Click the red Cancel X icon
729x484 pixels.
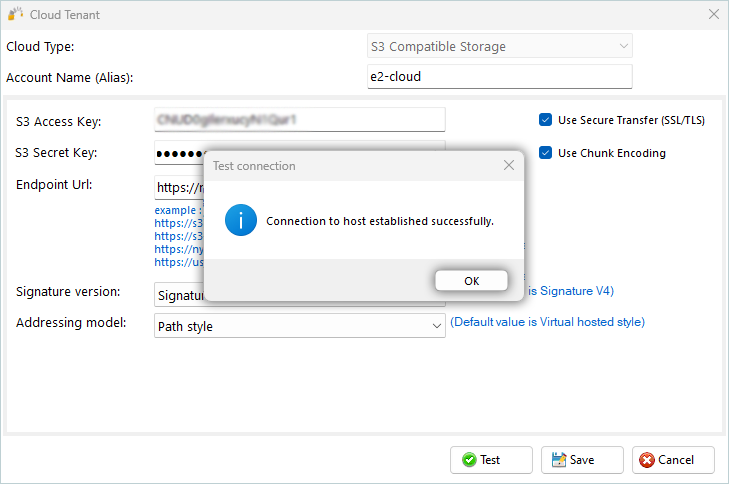(647, 460)
